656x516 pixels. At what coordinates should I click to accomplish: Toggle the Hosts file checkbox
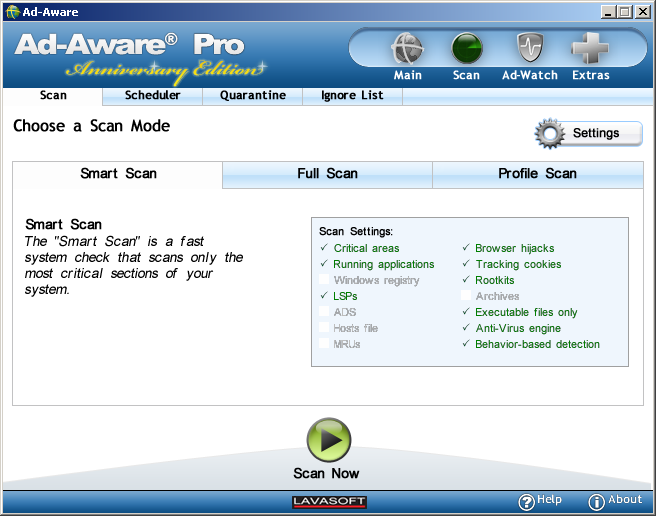324,328
